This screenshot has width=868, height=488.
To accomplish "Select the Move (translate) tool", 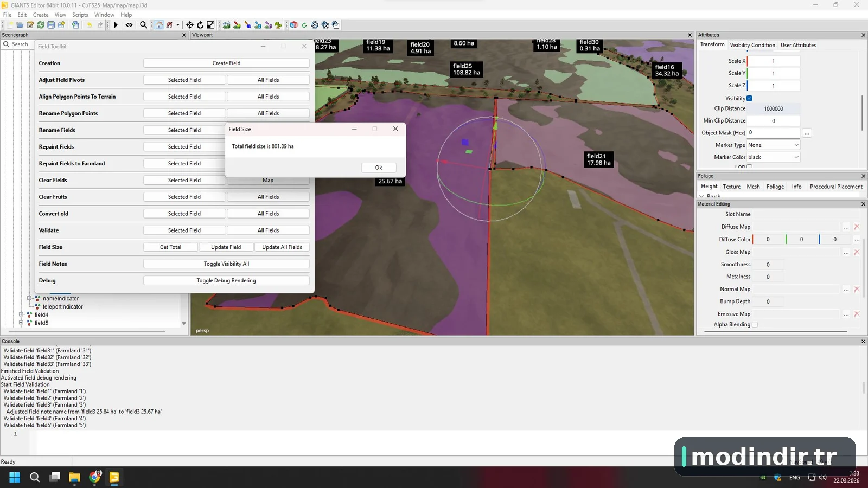I will (x=190, y=25).
